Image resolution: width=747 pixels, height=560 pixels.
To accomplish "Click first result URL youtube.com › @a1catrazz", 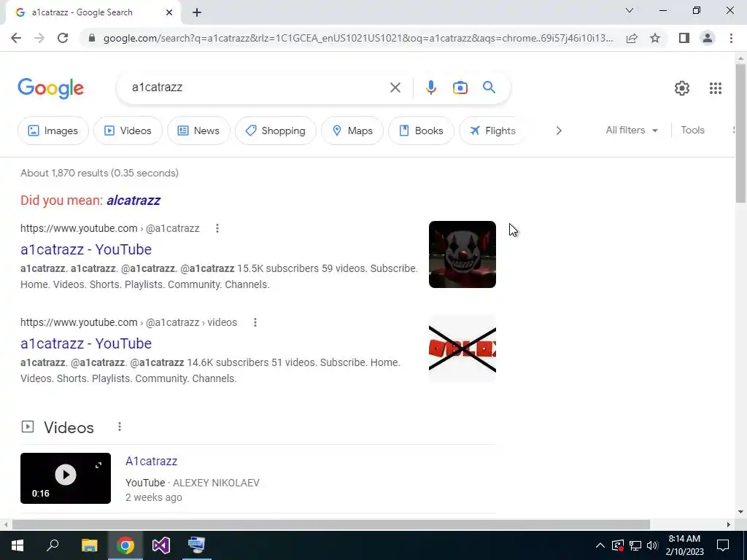I will 110,228.
